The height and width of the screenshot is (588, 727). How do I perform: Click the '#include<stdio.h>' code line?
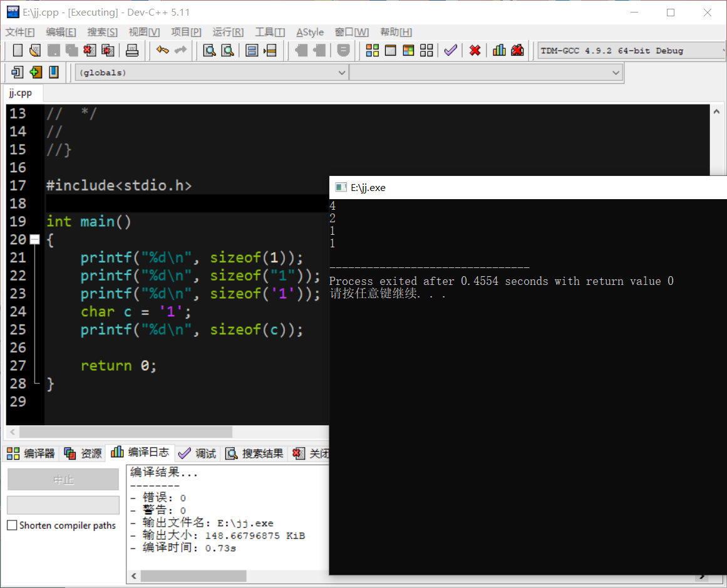pos(119,185)
